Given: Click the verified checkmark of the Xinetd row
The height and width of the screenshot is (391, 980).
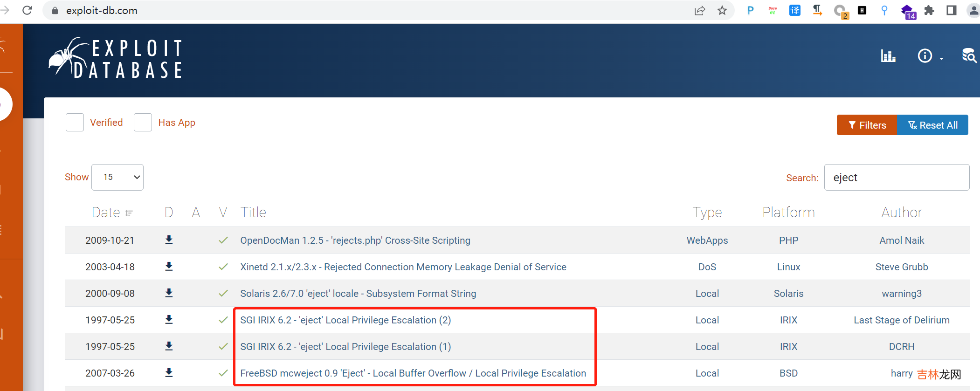Looking at the screenshot, I should point(223,267).
